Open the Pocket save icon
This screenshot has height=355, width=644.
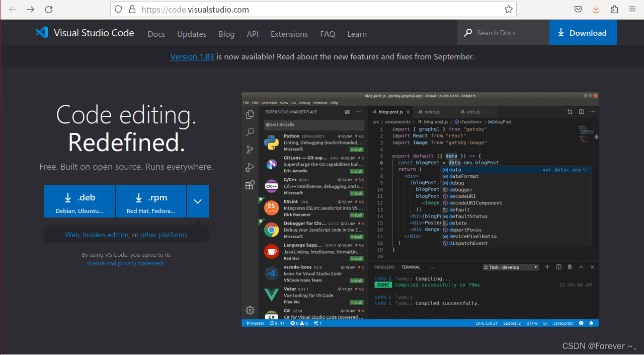578,9
